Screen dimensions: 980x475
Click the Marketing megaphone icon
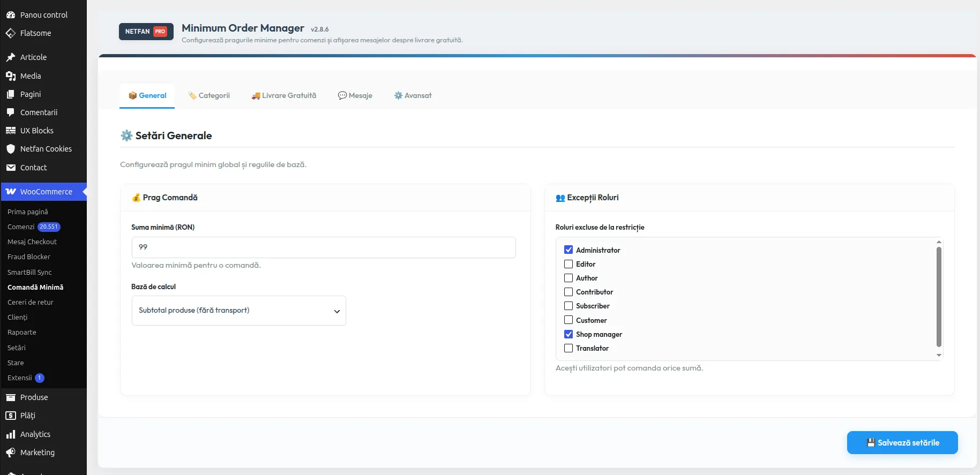11,453
